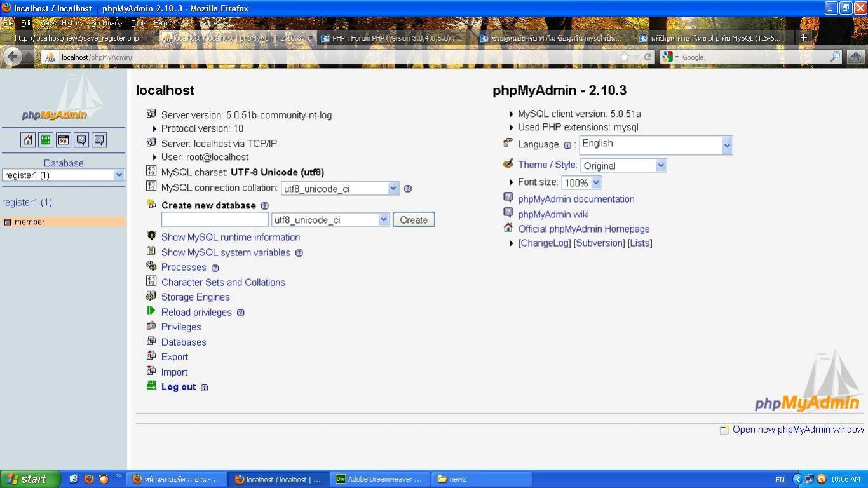This screenshot has height=488, width=868.
Task: Click the Windows Start button
Action: pos(31,479)
